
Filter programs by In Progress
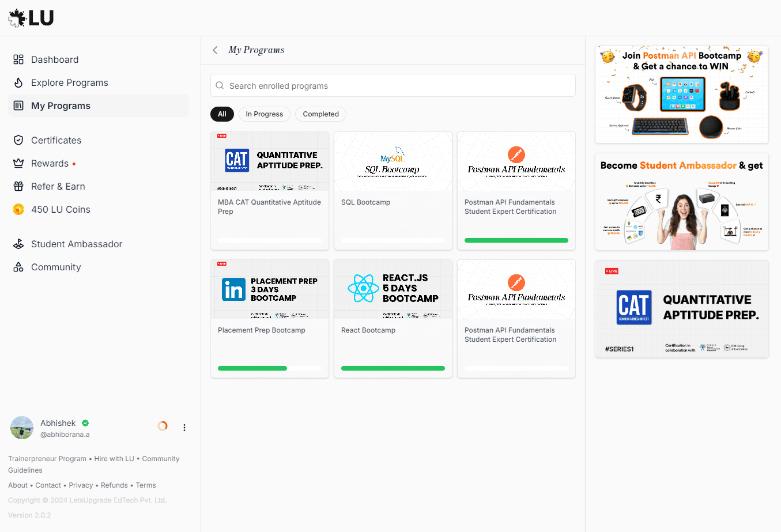264,114
